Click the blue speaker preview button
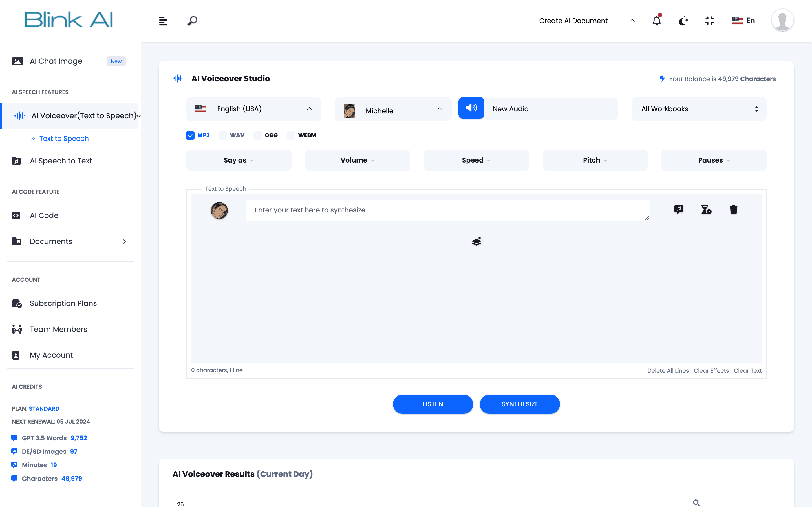This screenshot has height=507, width=812. 471,108
